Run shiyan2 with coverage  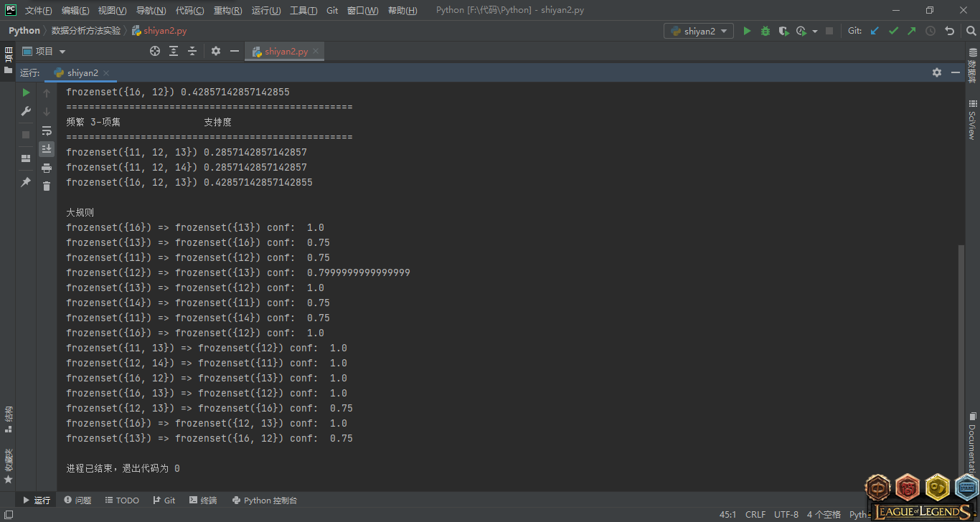tap(783, 31)
